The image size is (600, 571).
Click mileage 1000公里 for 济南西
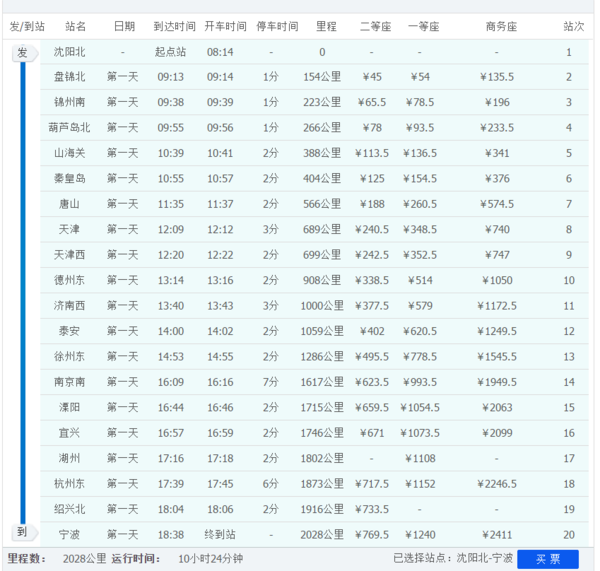322,306
